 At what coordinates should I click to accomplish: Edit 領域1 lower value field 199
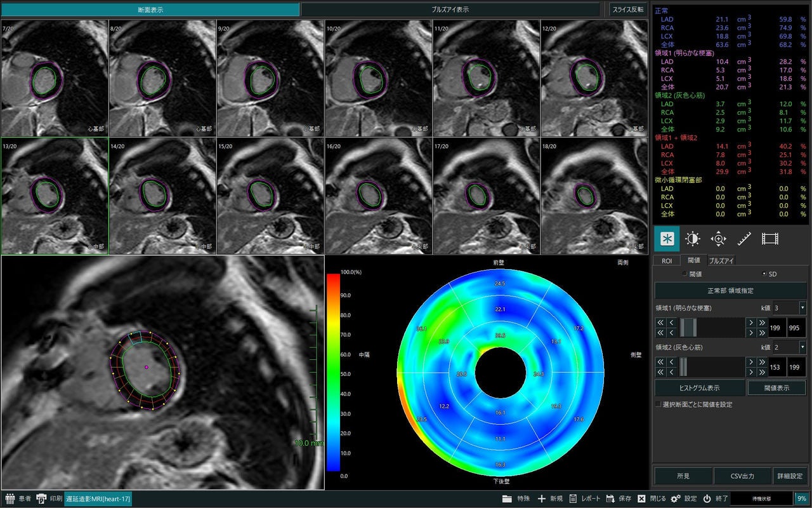click(776, 328)
